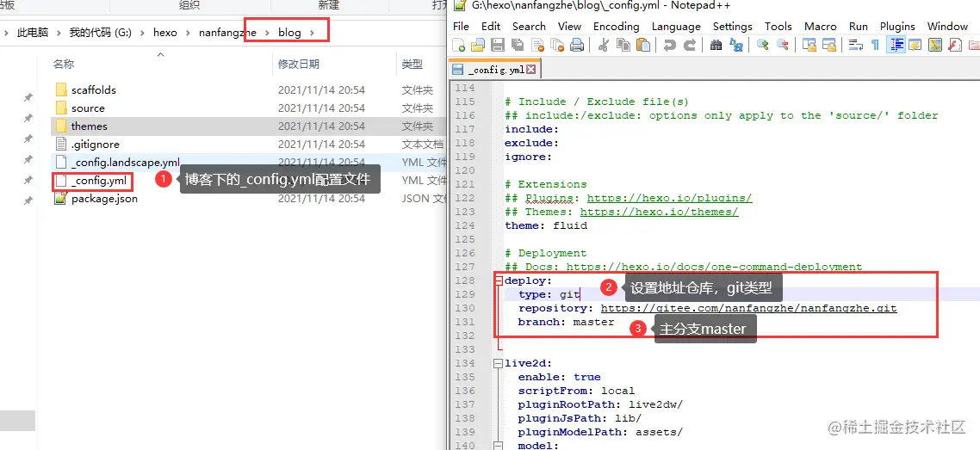The height and width of the screenshot is (450, 980).
Task: Open the Document Map toolbar icon
Action: 935,45
